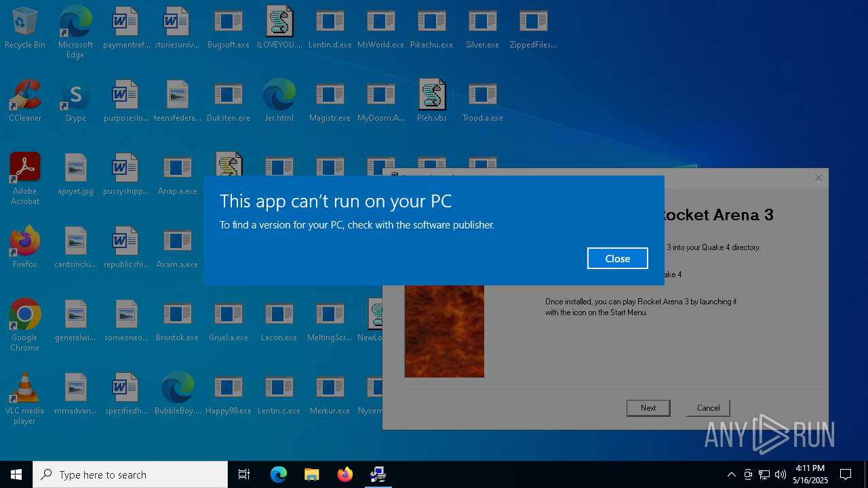Launch Edge from the taskbar
The width and height of the screenshot is (868, 488).
[x=279, y=474]
